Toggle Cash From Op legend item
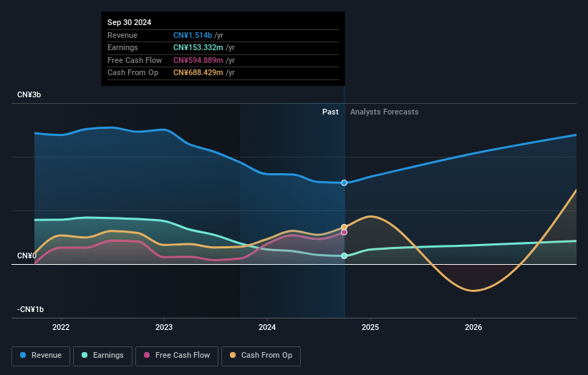588x375 pixels. 262,355
